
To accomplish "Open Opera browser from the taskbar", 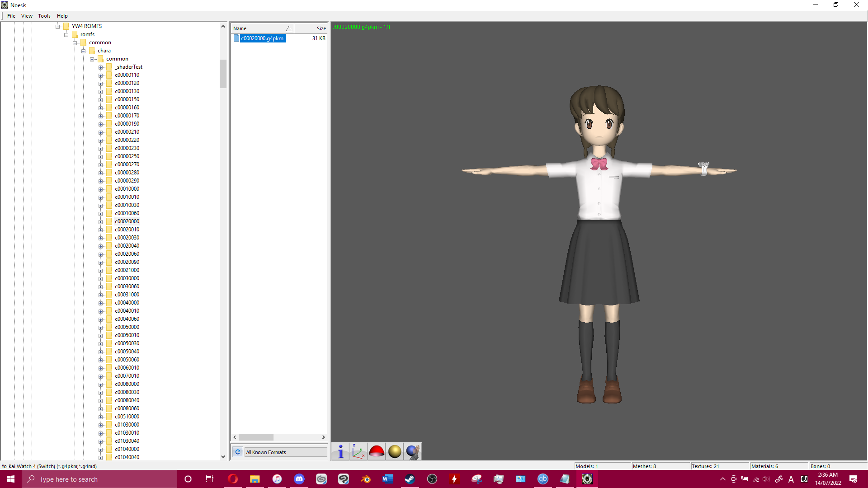I will pos(233,479).
